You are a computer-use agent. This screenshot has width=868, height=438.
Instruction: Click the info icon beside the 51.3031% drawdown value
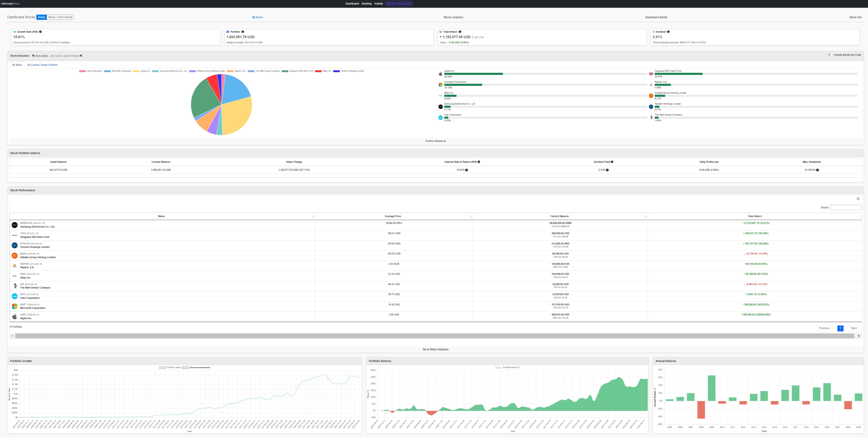818,170
